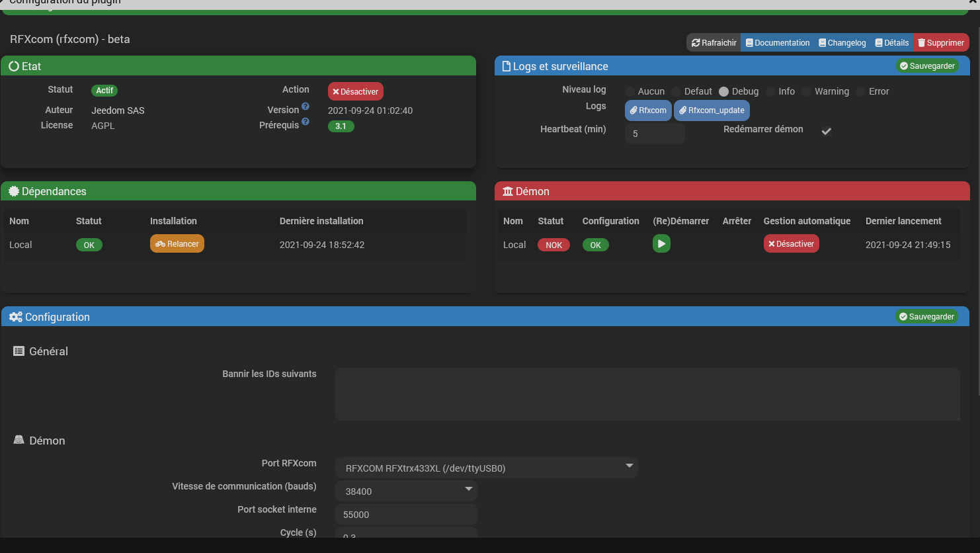
Task: Click the Etat panel power icon
Action: [x=14, y=66]
